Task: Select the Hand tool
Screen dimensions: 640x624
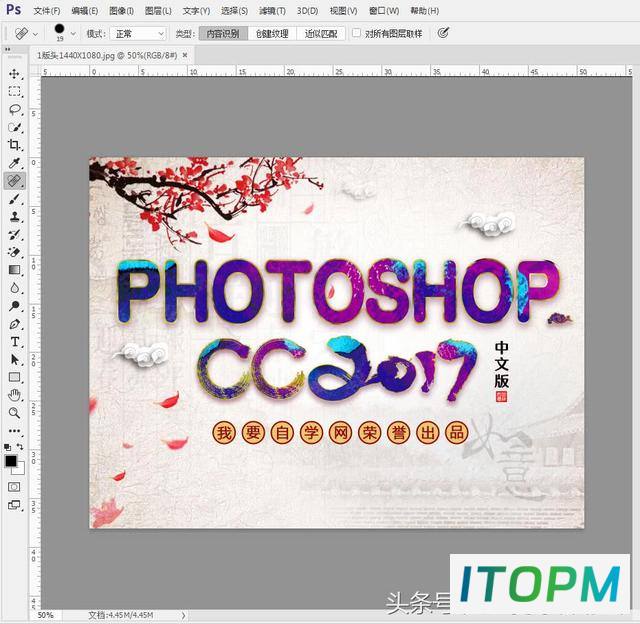Action: point(15,395)
